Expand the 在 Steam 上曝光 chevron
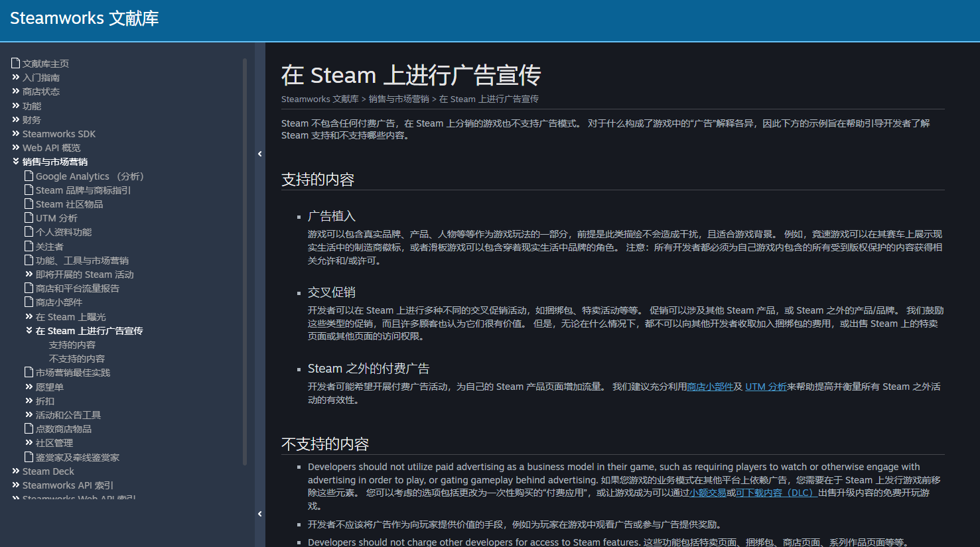The width and height of the screenshot is (980, 547). (x=29, y=316)
